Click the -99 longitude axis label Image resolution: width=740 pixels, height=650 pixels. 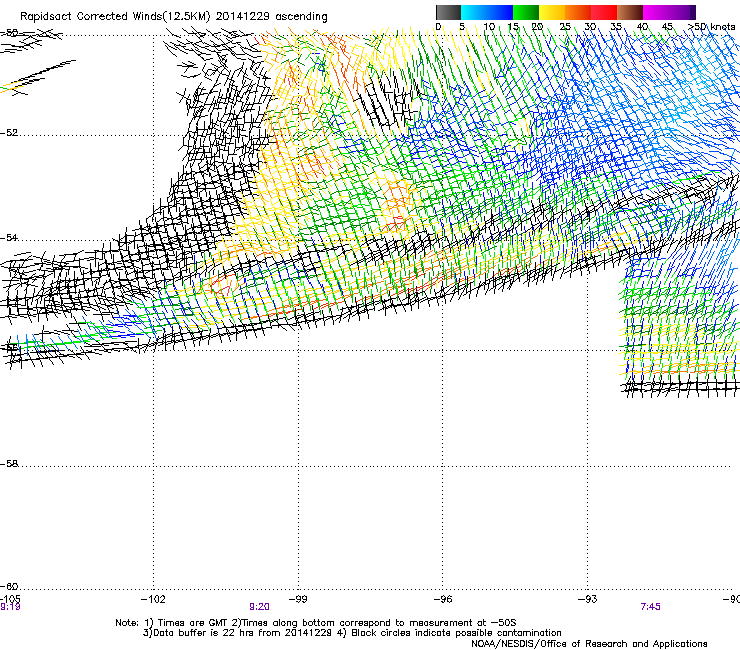(298, 599)
